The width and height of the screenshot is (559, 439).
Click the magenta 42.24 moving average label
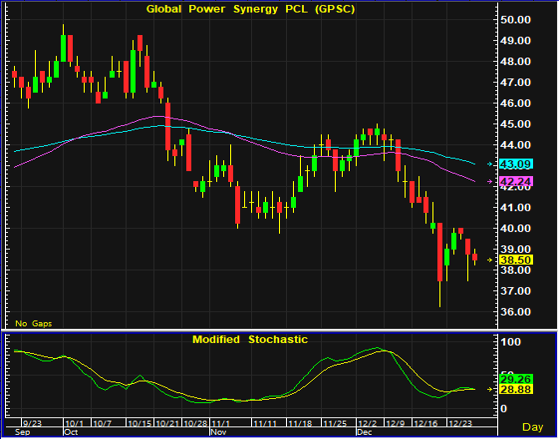pyautogui.click(x=516, y=182)
